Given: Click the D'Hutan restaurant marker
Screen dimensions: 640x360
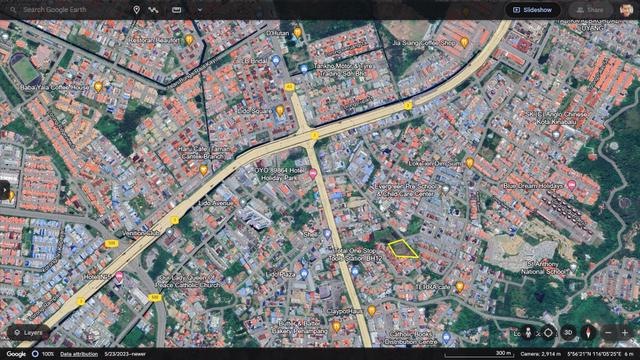Looking at the screenshot, I should [x=298, y=32].
